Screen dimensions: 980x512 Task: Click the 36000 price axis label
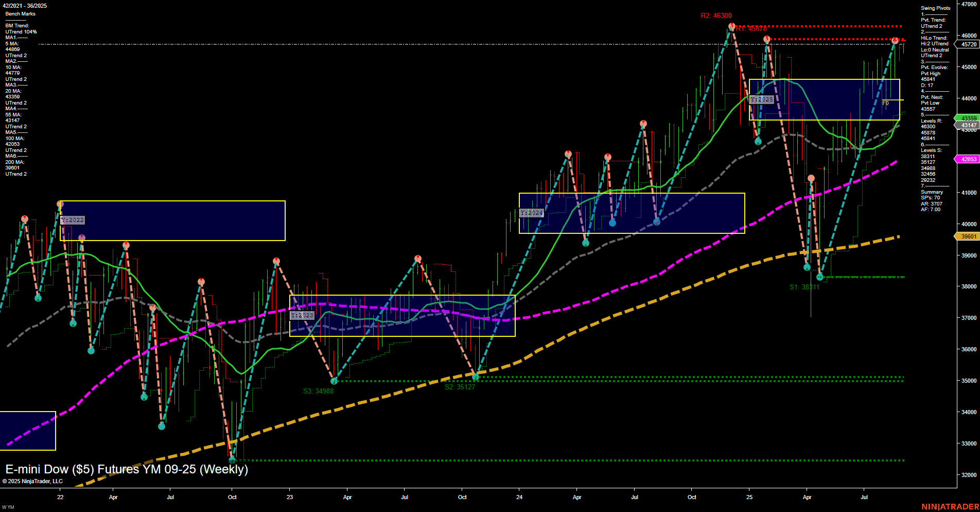click(968, 349)
